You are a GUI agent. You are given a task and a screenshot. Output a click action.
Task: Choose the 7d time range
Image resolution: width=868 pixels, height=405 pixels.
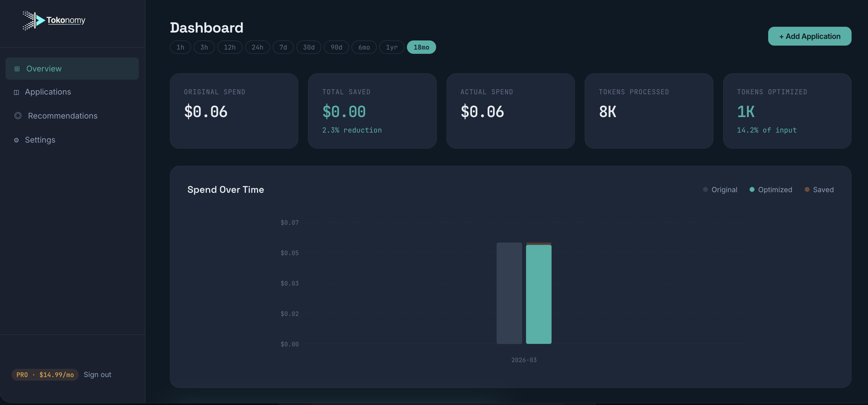tap(283, 47)
